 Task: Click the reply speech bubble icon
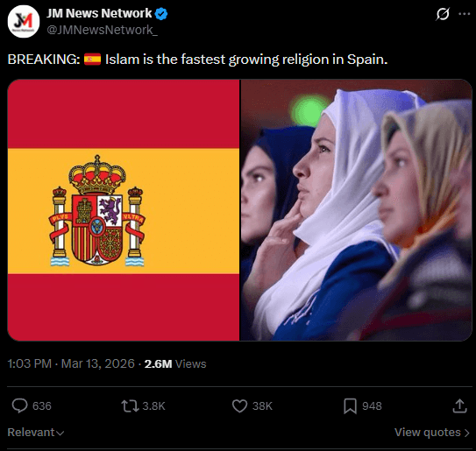coord(20,405)
